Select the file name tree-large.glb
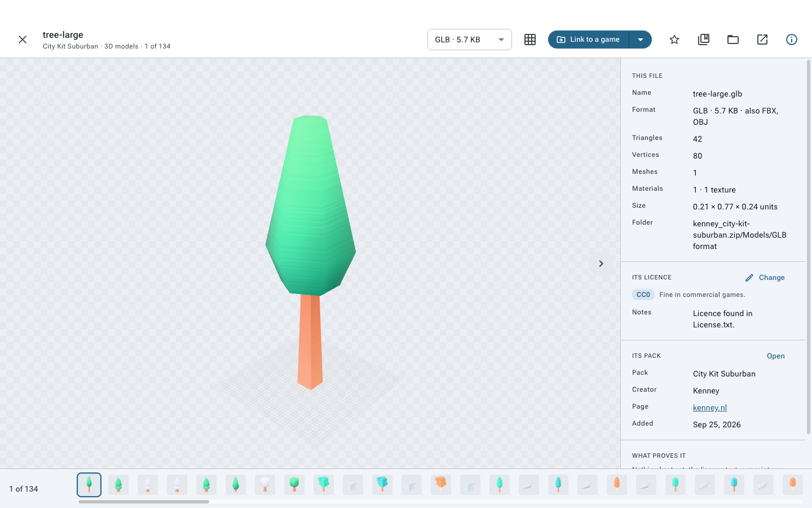The height and width of the screenshot is (508, 812). coord(717,94)
